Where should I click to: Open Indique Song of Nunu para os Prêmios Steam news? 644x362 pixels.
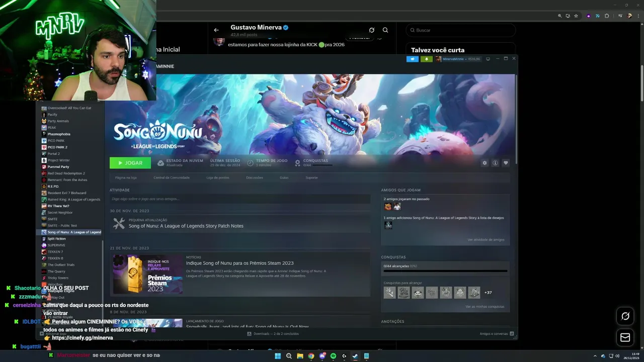click(x=239, y=263)
